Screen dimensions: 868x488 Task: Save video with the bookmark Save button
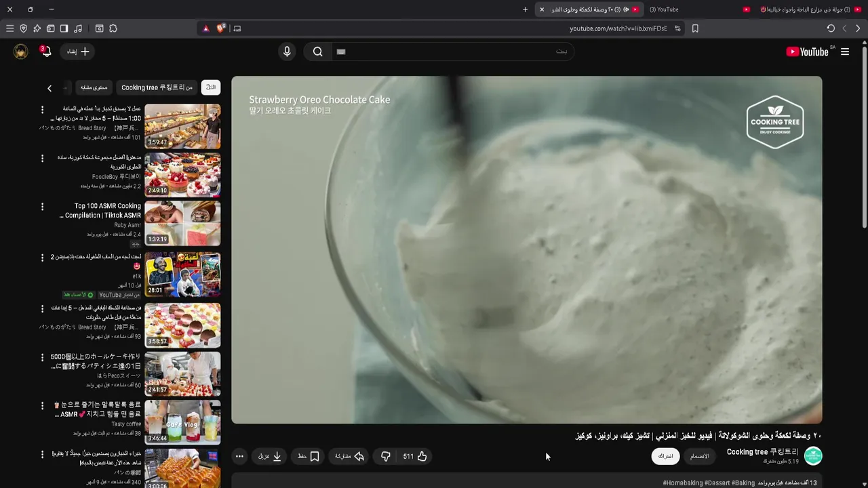[x=308, y=456]
